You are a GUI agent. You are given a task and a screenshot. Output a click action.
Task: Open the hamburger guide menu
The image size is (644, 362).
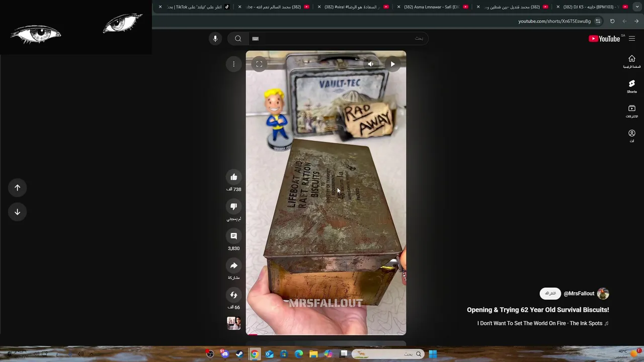coord(632,39)
